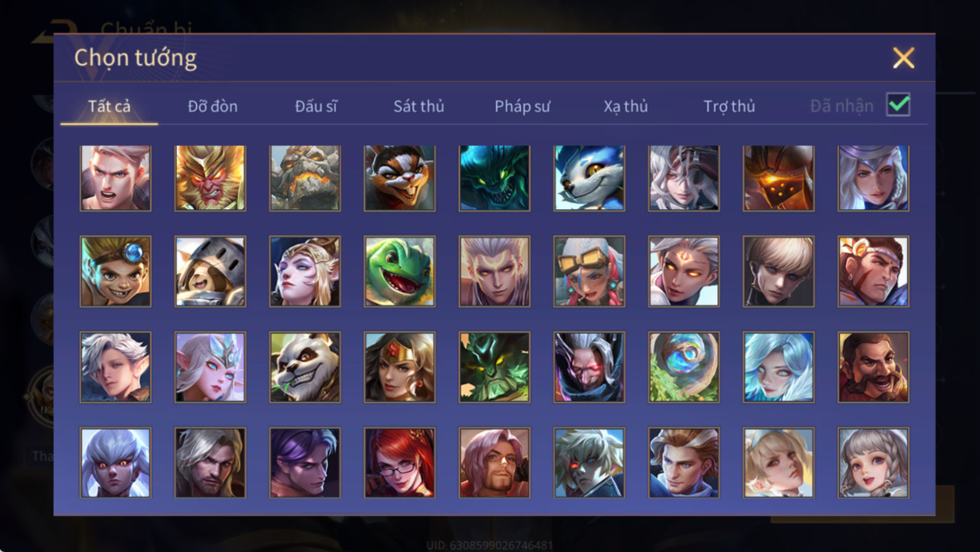Close the Chọn tướng dialog
Screen dimensions: 980x552
[x=903, y=58]
